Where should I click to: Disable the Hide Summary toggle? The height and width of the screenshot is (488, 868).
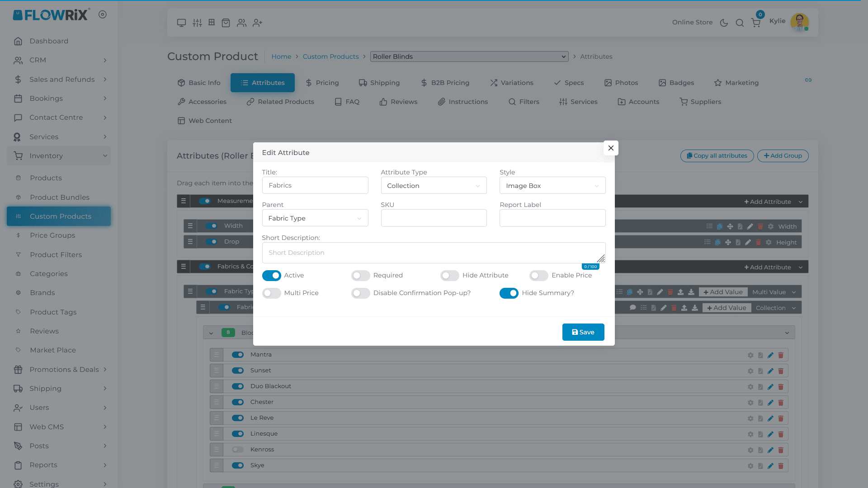[509, 293]
